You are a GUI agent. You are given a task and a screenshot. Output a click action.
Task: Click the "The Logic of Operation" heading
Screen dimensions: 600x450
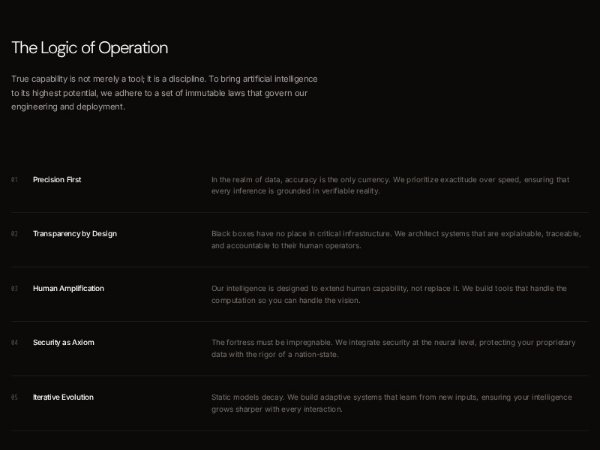(x=89, y=48)
